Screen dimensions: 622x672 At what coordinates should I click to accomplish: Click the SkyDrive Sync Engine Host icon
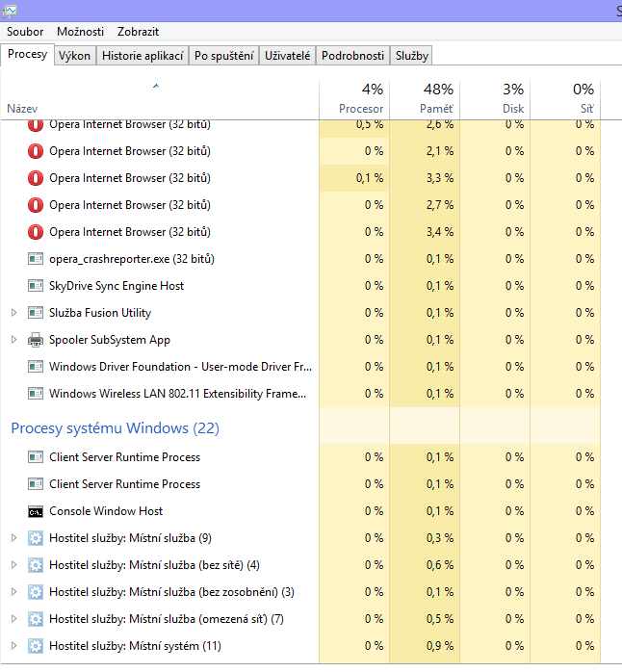point(36,286)
